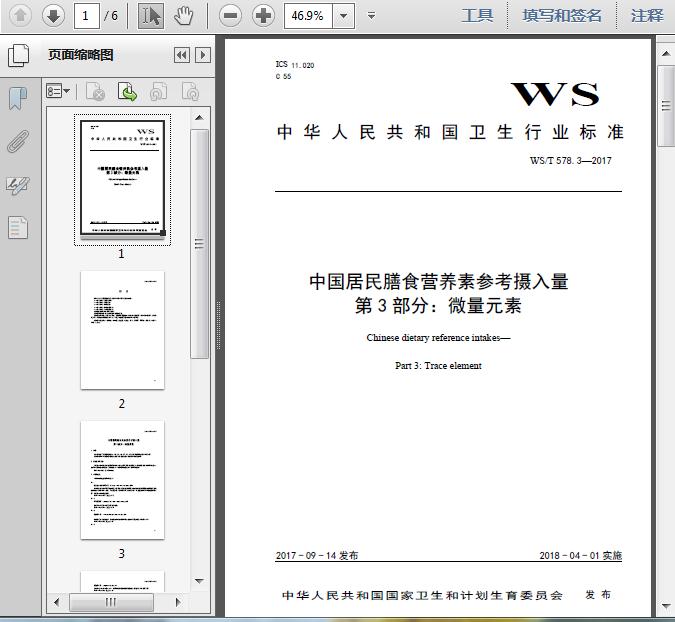Activate the hand pan tool

183,15
